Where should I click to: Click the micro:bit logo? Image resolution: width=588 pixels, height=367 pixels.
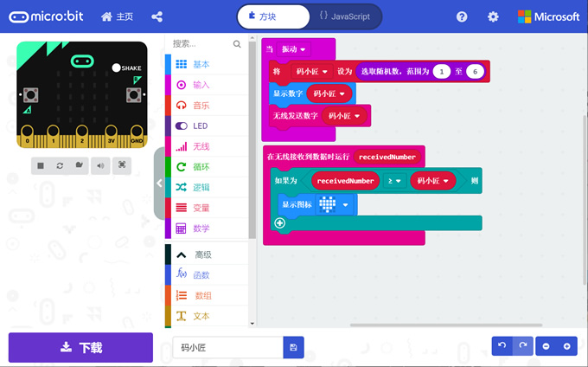click(46, 16)
